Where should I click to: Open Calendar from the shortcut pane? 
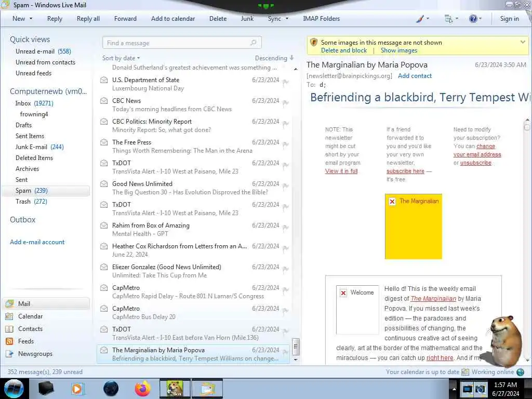click(30, 316)
